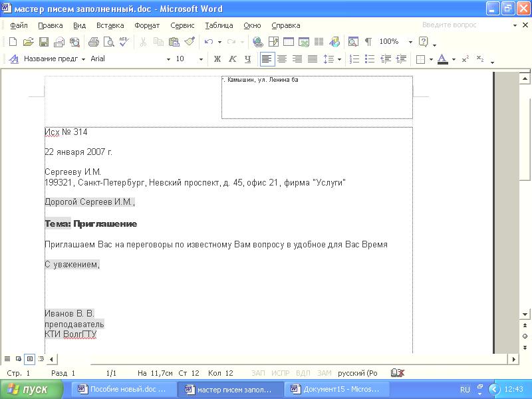Insert a Microsoft Excel worksheet

[x=304, y=42]
